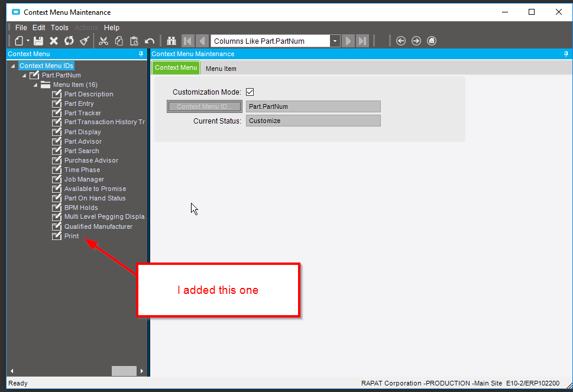The image size is (573, 392).
Task: Click the Current Status Customize field
Action: point(313,121)
